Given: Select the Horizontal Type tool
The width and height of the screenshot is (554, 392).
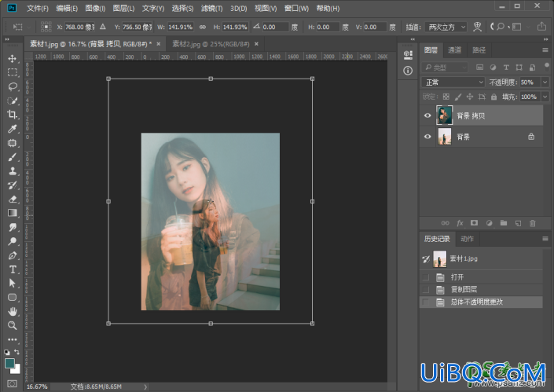Looking at the screenshot, I should coord(13,269).
